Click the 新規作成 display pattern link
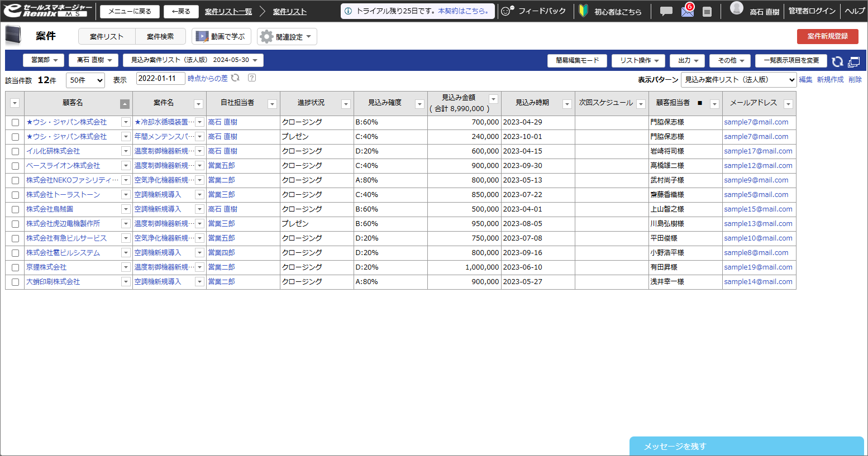This screenshot has width=868, height=456. pyautogui.click(x=830, y=80)
